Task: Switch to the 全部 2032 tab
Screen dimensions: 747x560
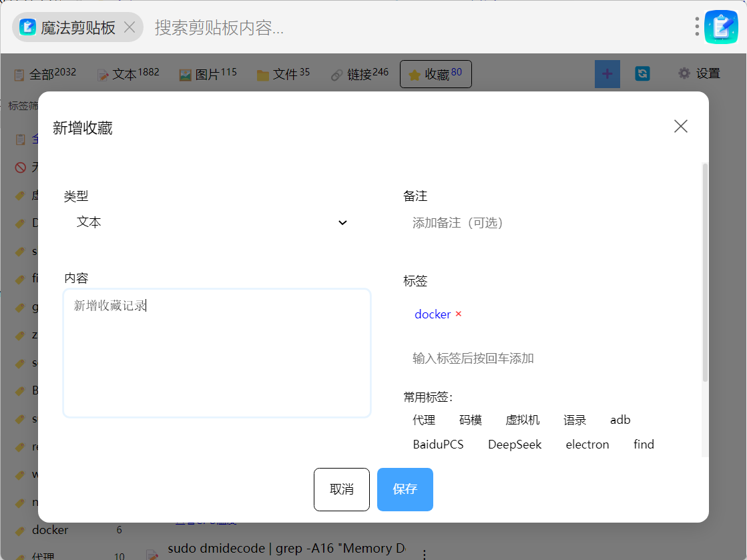Action: [x=45, y=74]
